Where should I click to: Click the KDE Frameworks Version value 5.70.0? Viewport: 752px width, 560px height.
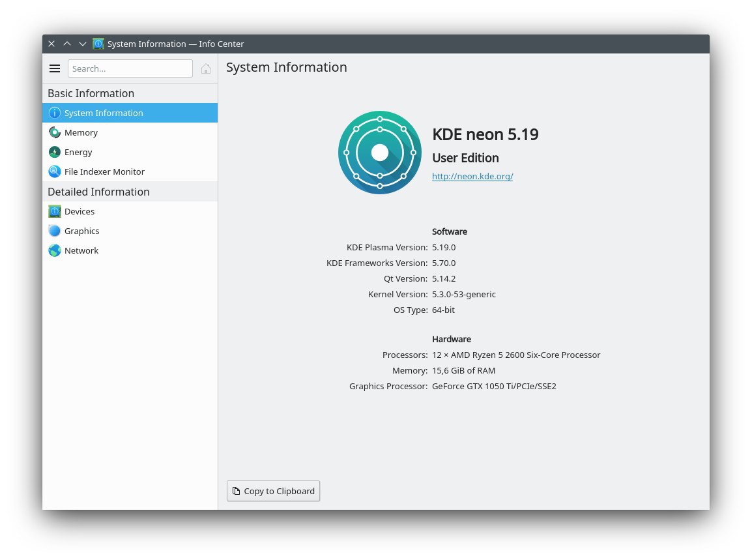tap(444, 263)
